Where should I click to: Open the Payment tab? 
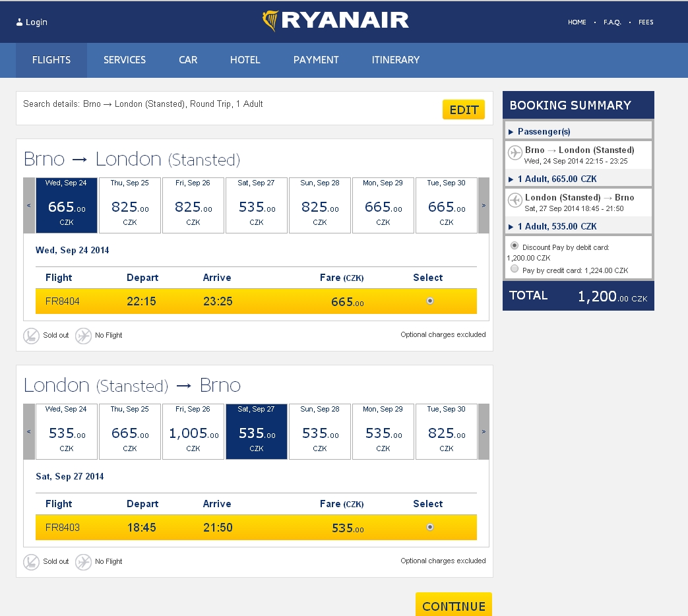tap(316, 60)
